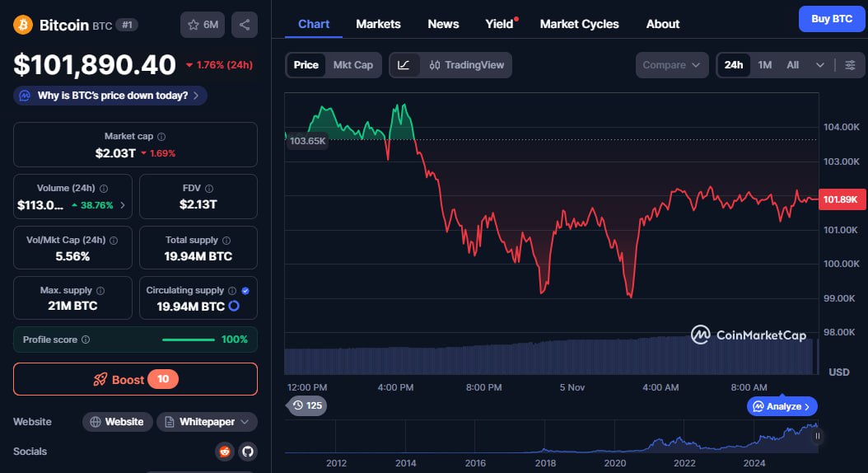This screenshot has width=868, height=473.
Task: Select the 1M time range
Action: click(764, 65)
